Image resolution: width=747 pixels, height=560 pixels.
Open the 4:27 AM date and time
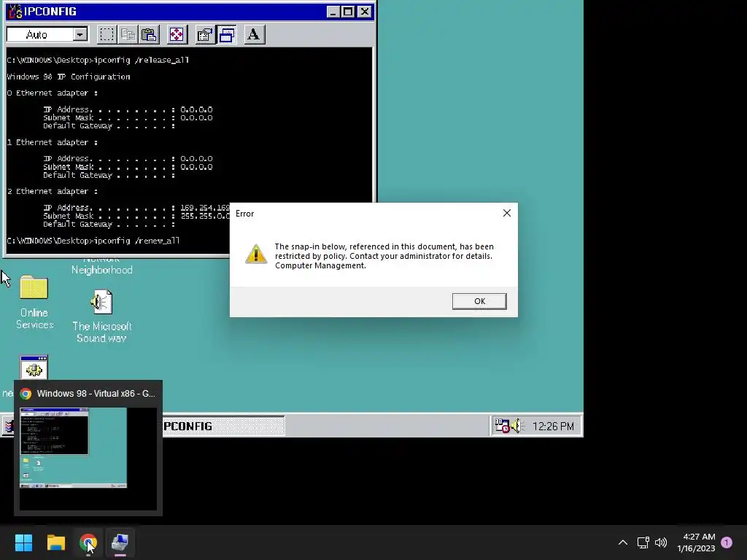click(x=696, y=542)
